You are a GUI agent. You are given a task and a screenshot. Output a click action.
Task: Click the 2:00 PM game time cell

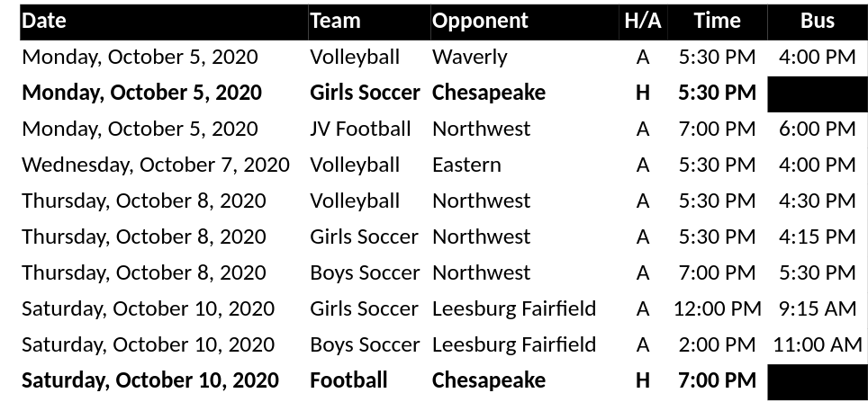[717, 344]
